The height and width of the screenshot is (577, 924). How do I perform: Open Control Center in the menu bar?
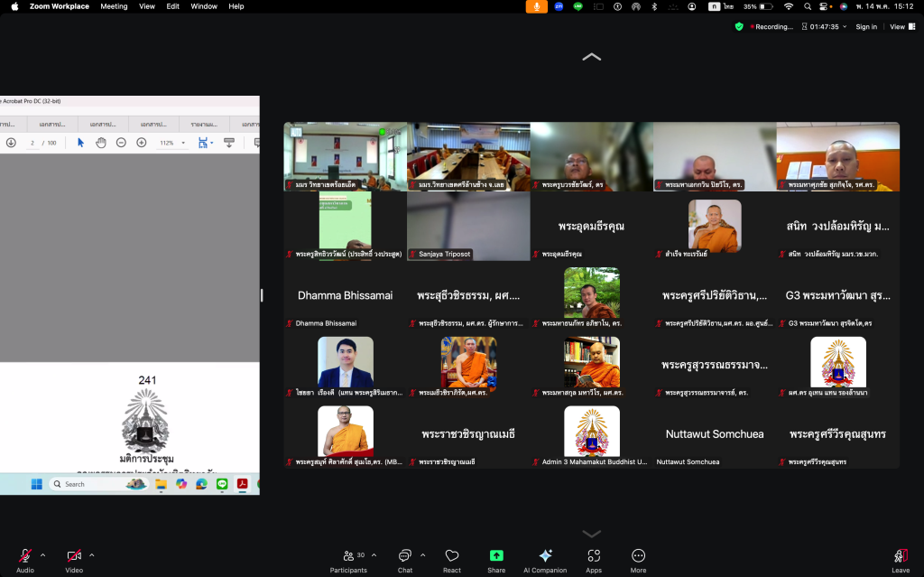tap(825, 6)
